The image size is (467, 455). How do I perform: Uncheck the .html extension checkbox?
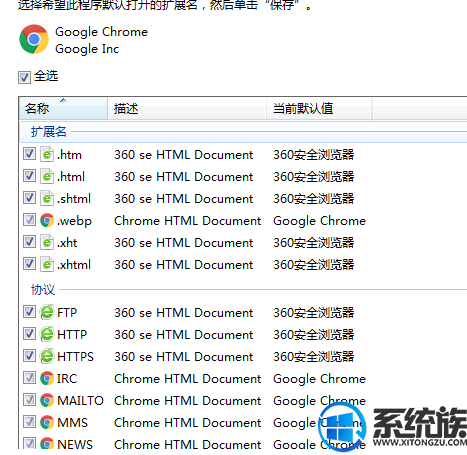29,176
